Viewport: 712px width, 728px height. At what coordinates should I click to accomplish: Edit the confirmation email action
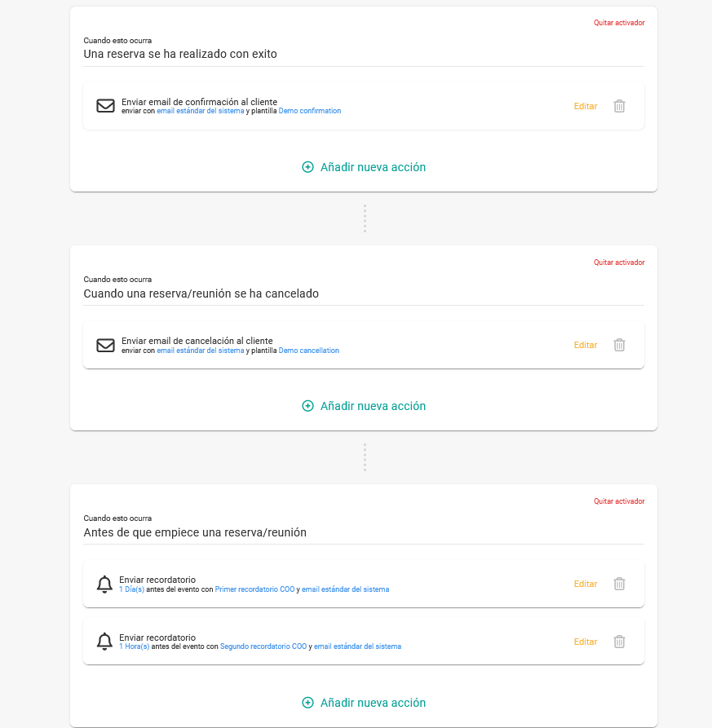(586, 106)
